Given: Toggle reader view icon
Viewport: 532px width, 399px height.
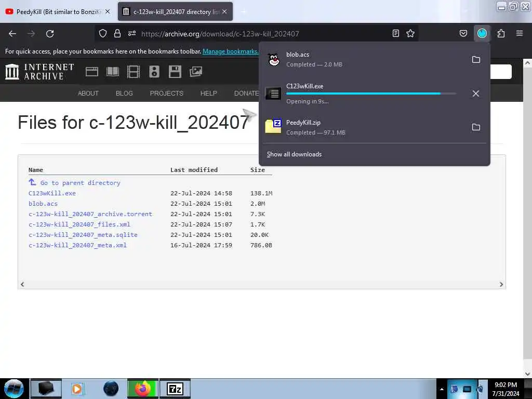Looking at the screenshot, I should 395,33.
